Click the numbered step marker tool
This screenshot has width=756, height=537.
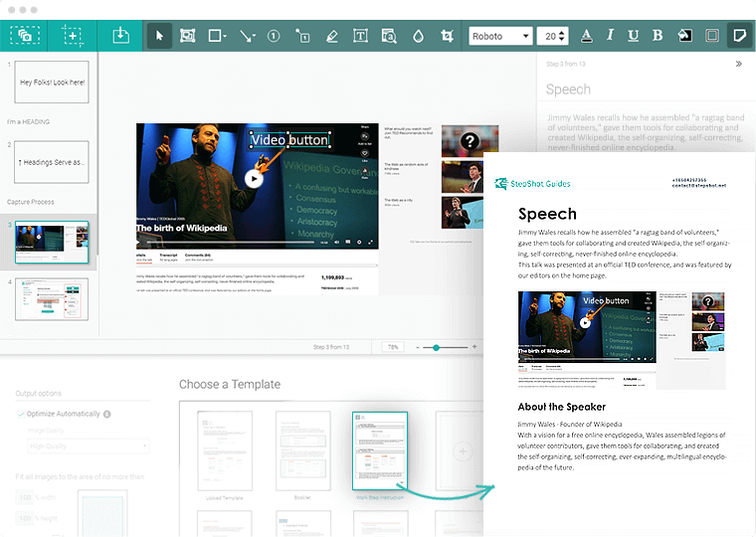tap(274, 36)
